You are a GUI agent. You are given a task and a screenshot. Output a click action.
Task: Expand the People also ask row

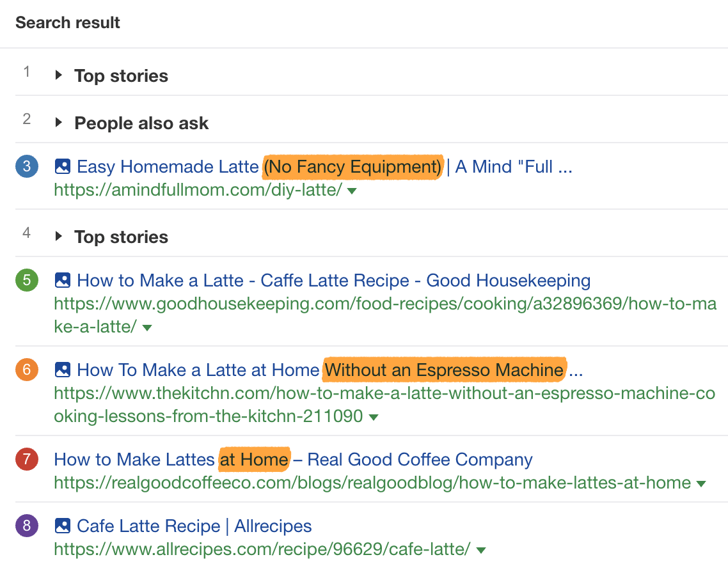[x=59, y=123]
